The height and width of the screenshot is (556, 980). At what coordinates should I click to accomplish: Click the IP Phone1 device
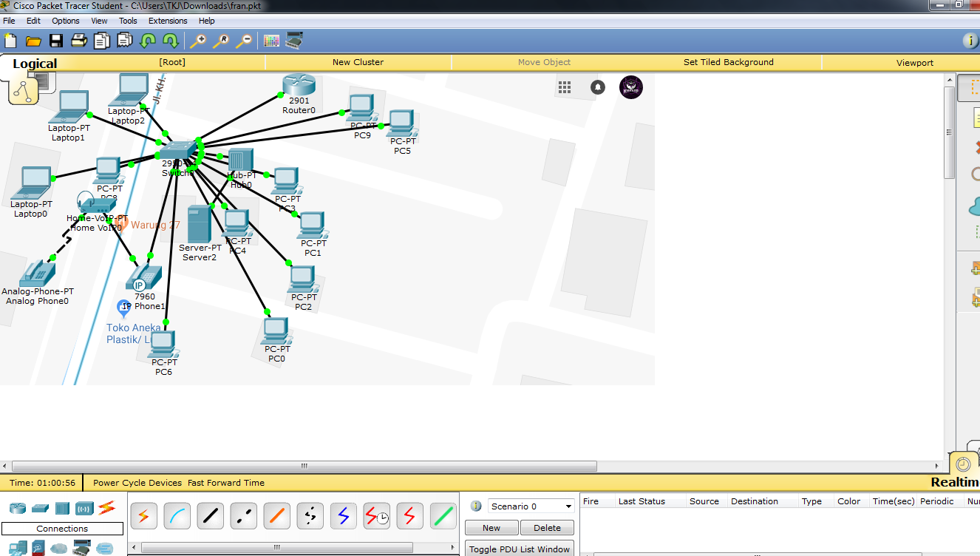click(144, 277)
